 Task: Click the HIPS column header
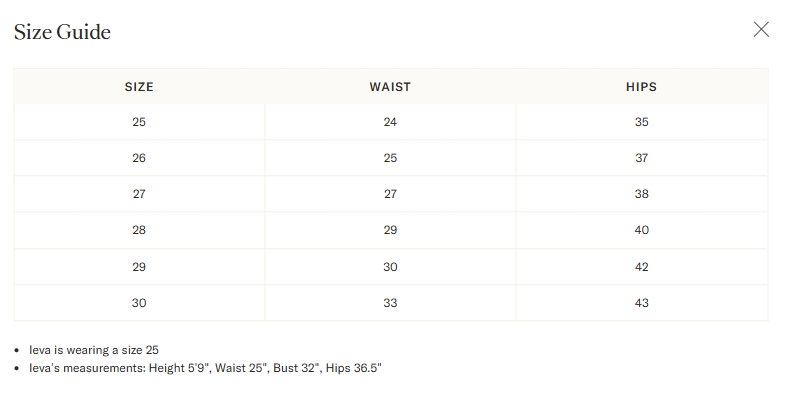pos(642,87)
